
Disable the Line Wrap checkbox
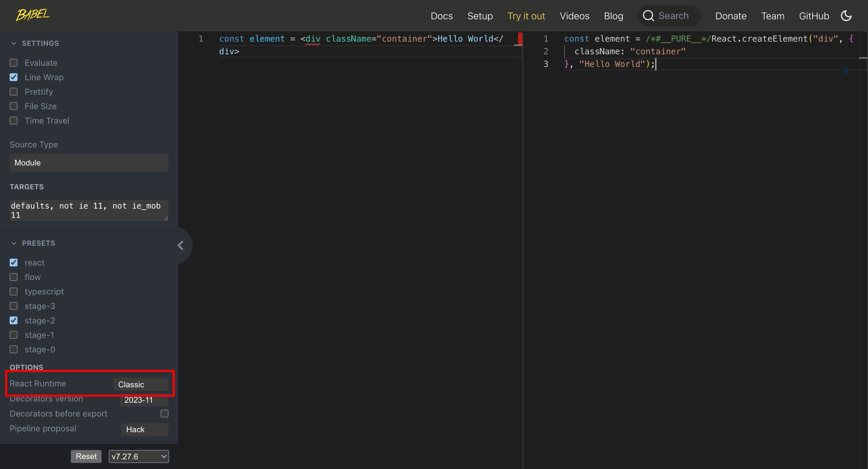coord(14,77)
